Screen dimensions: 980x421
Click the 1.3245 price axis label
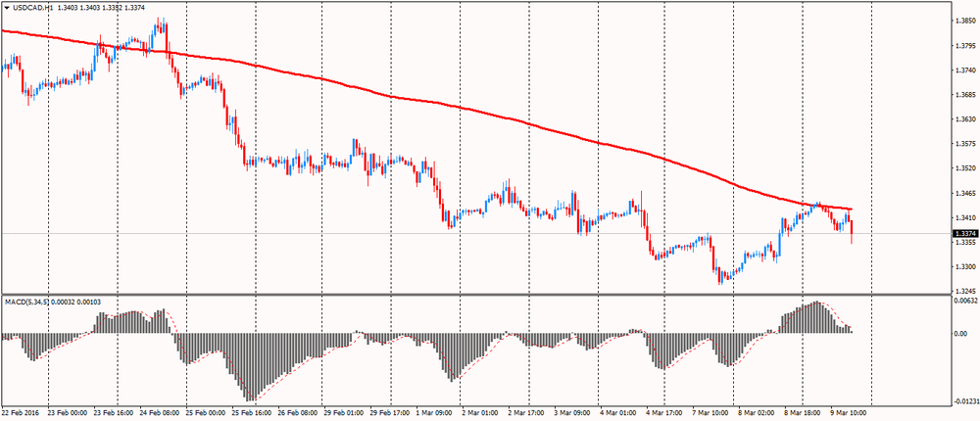pyautogui.click(x=966, y=291)
